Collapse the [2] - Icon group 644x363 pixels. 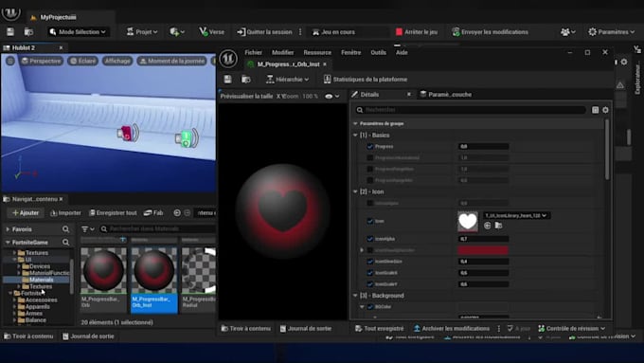pyautogui.click(x=355, y=191)
